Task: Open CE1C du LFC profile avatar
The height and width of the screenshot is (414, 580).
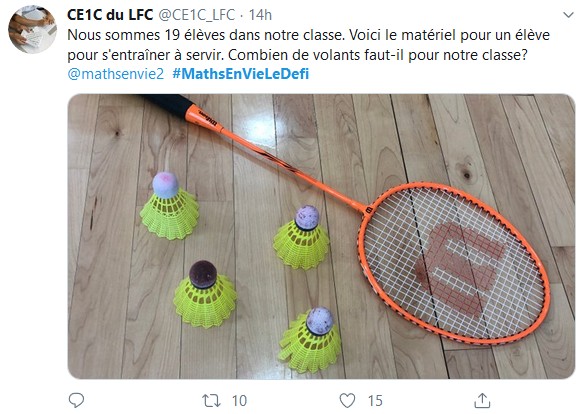Action: [x=33, y=30]
